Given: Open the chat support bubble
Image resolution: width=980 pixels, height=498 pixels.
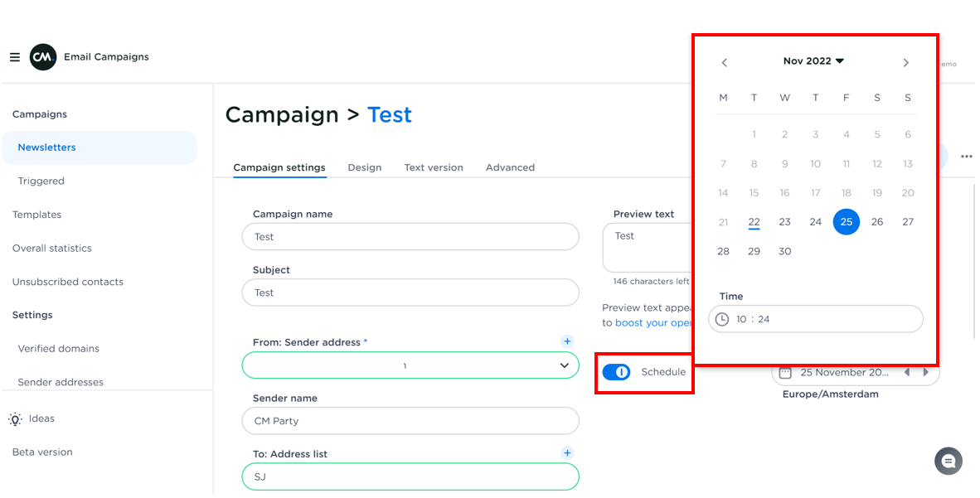Looking at the screenshot, I should pyautogui.click(x=948, y=461).
